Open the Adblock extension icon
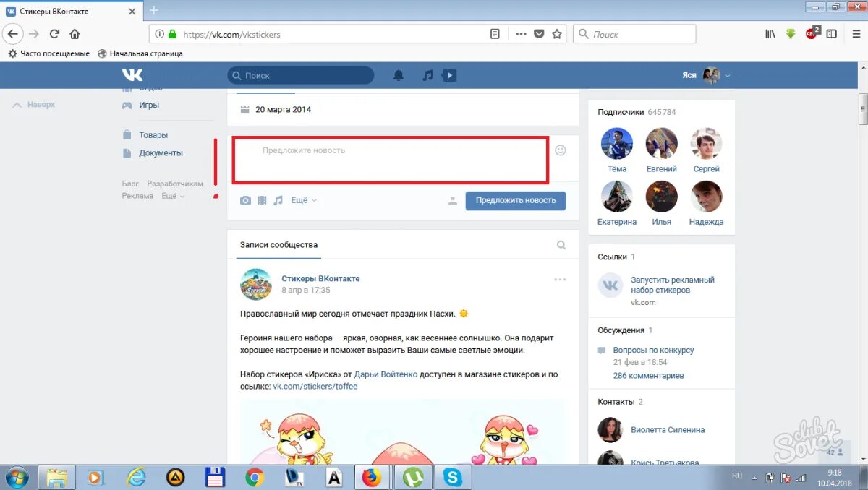This screenshot has height=490, width=868. (812, 33)
